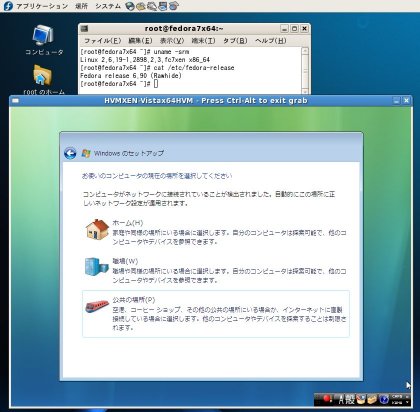Open the language bar help icon
Screen dimensions: 420x412
pos(384,399)
